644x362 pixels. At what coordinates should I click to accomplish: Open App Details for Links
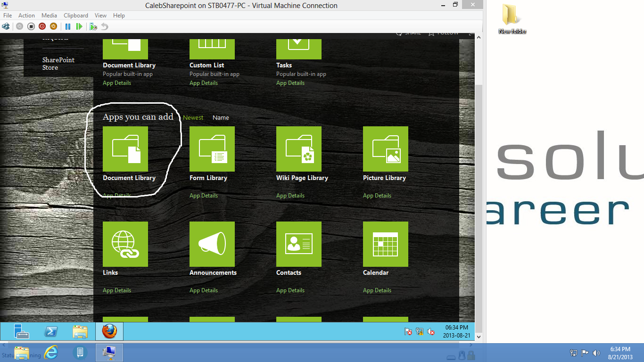click(x=117, y=290)
